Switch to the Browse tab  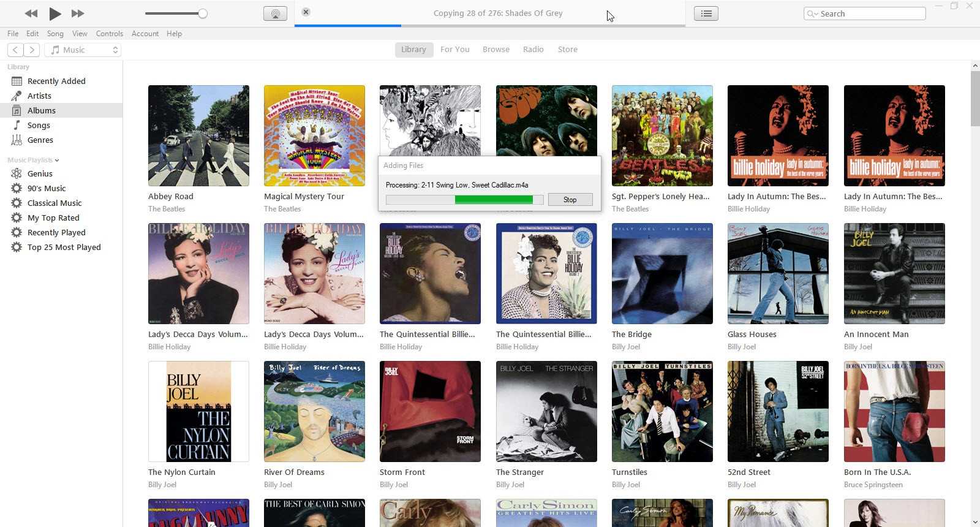496,50
